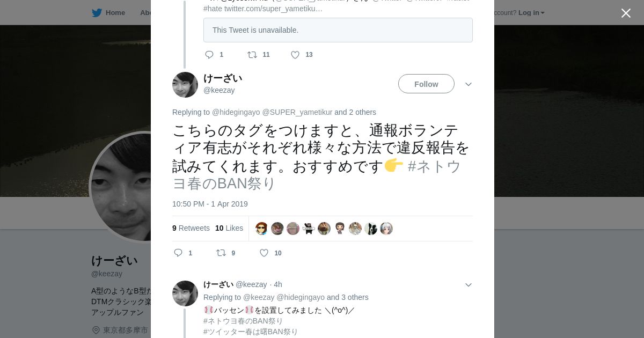
Task: Open #ツイッター春は曙BAN祭り hashtag in reply
Action: click(251, 332)
